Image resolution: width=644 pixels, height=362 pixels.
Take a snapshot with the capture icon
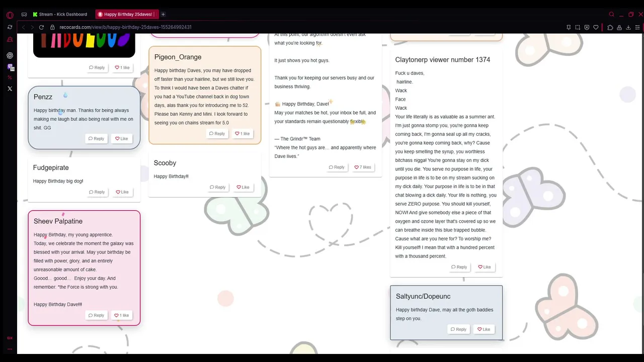[578, 27]
